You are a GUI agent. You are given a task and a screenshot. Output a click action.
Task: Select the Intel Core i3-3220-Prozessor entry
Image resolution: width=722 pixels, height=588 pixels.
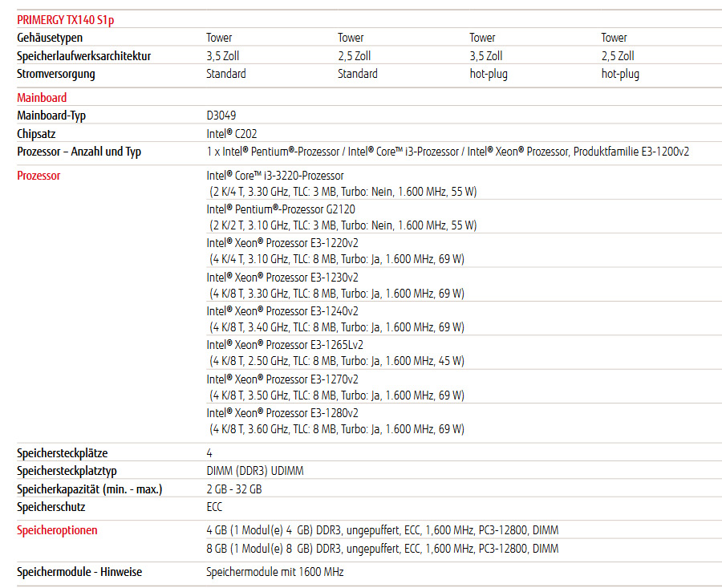coord(275,176)
